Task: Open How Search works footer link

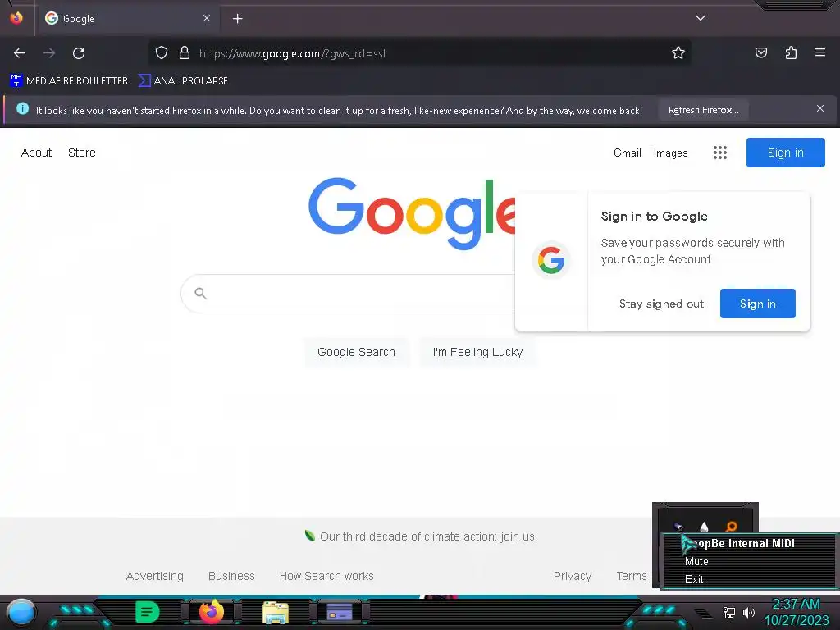Action: click(326, 576)
